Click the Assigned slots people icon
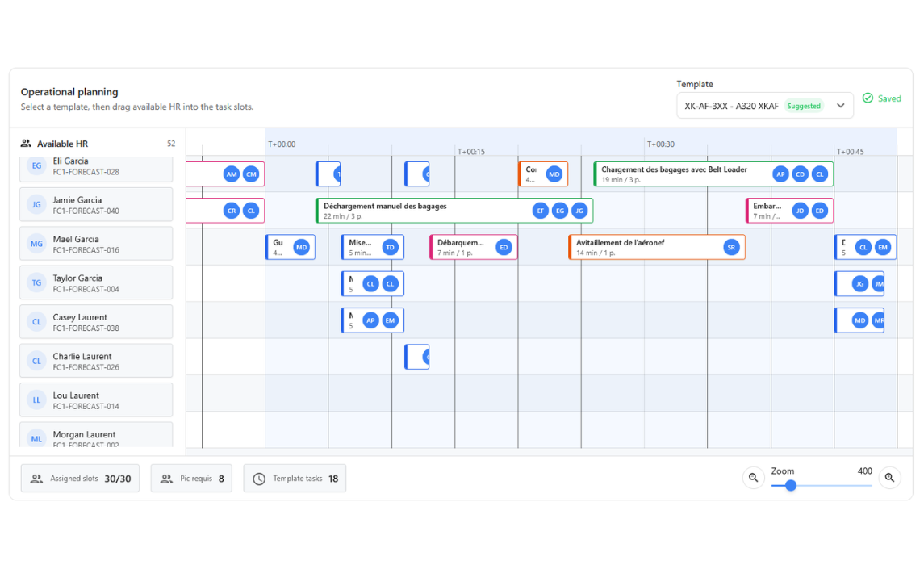 coord(36,479)
